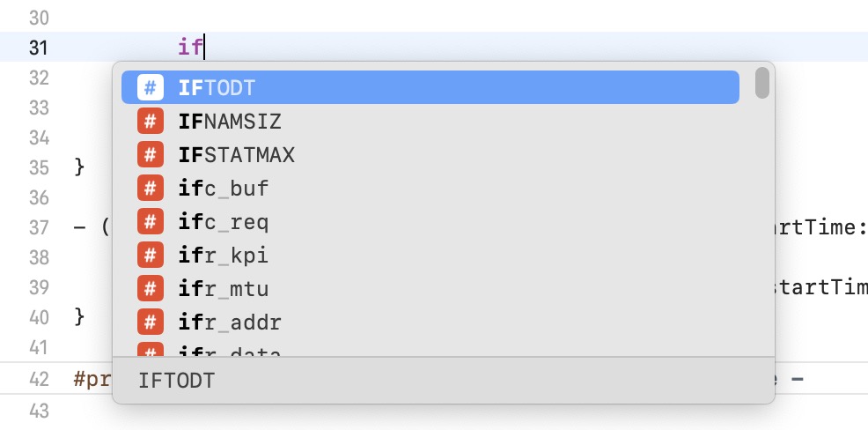Choose IFNAMSIZ from the autocomplete list
The image size is (868, 430).
tap(430, 121)
